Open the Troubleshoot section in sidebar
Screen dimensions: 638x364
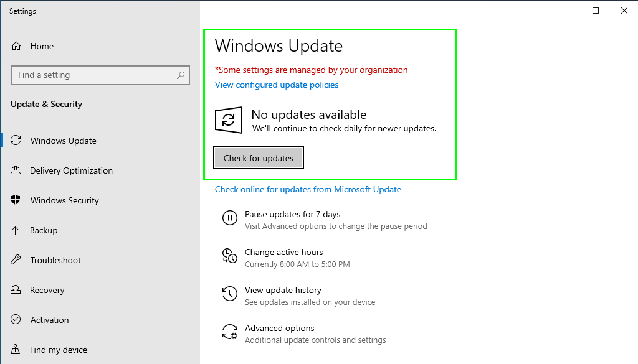click(x=55, y=260)
